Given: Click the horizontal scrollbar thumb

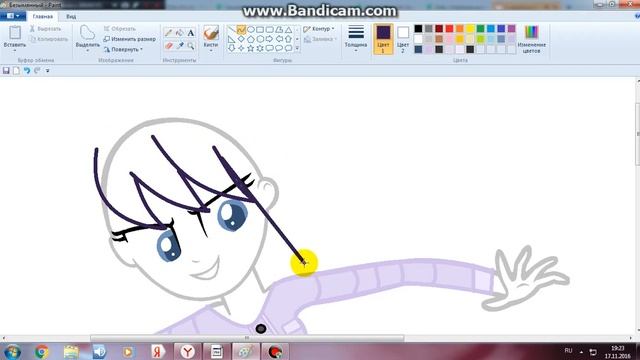Looking at the screenshot, I should click(247, 338).
